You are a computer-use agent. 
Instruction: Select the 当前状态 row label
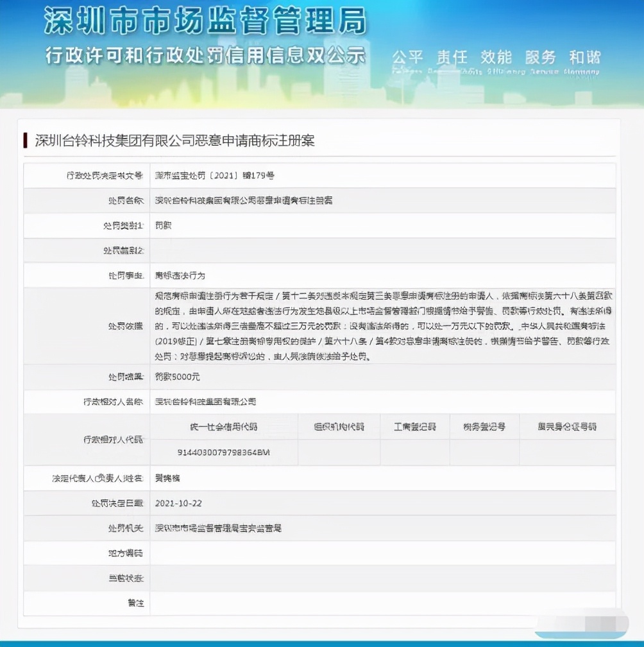(126, 578)
